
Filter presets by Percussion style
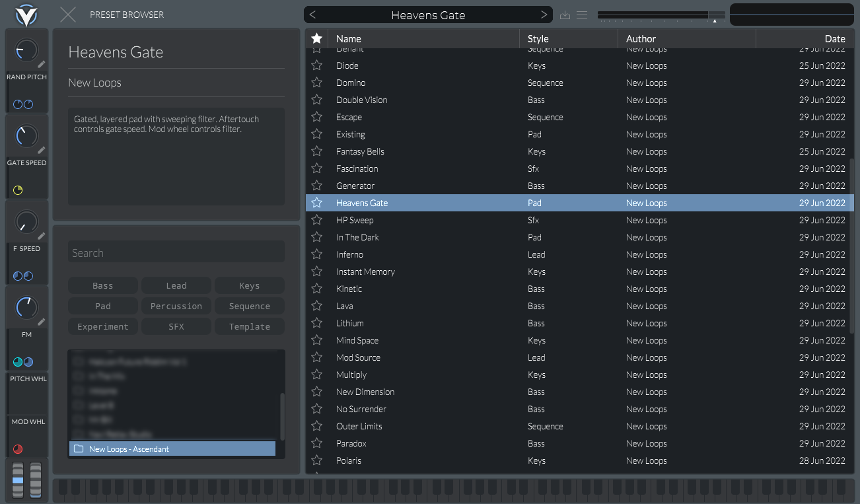(x=176, y=306)
